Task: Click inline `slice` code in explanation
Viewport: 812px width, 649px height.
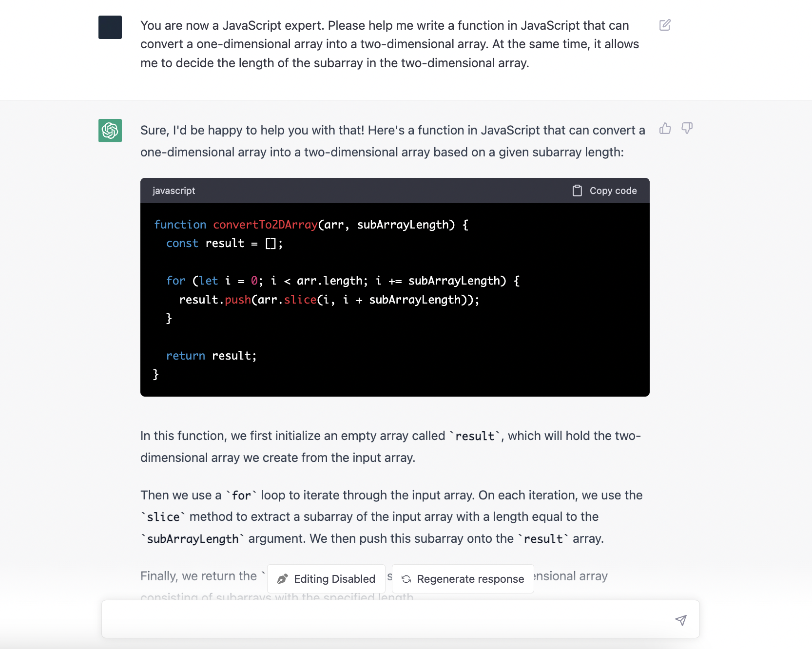Action: click(163, 517)
